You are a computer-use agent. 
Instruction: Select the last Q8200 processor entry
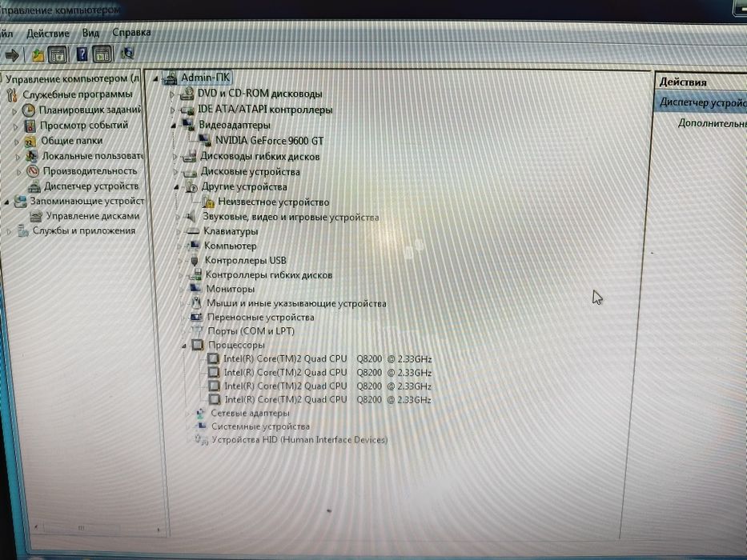[x=327, y=399]
